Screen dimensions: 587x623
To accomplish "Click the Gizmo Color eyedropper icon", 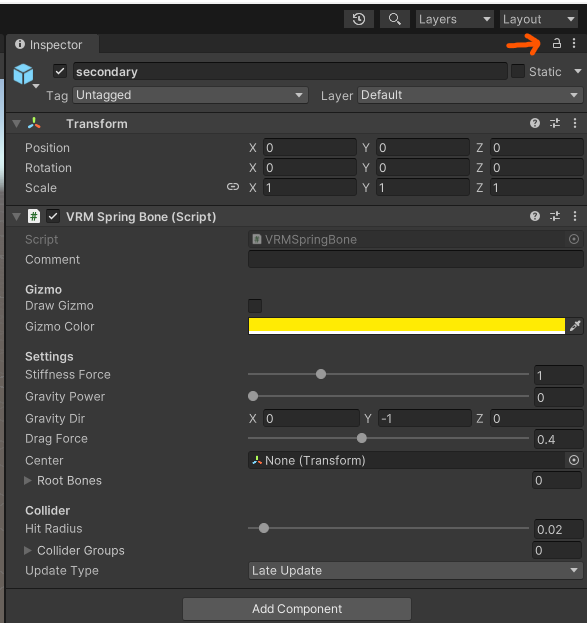I will (x=575, y=326).
